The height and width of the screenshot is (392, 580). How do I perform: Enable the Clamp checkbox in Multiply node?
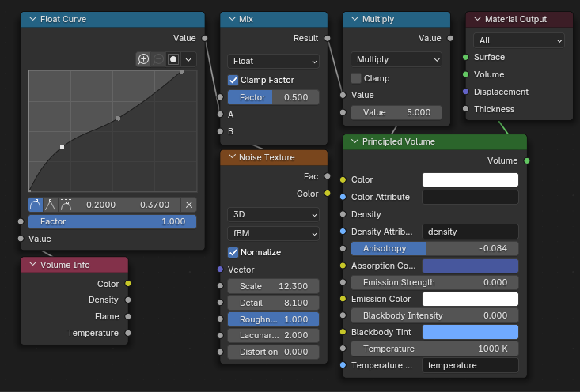tap(356, 78)
